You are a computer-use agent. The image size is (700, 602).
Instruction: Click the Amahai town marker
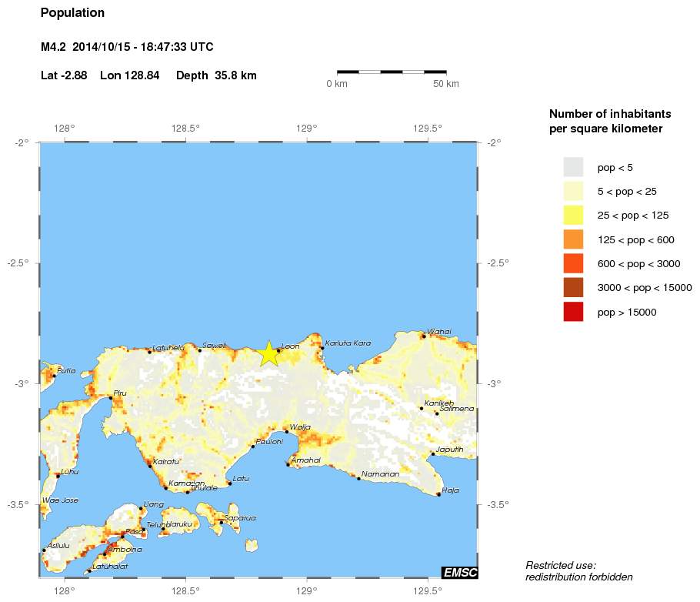pos(288,464)
